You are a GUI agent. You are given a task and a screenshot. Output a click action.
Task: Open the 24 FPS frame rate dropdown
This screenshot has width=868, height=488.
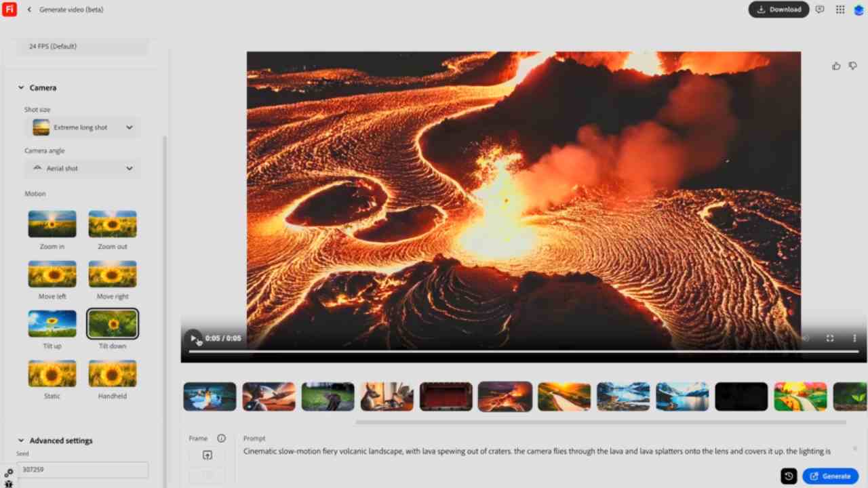click(83, 46)
